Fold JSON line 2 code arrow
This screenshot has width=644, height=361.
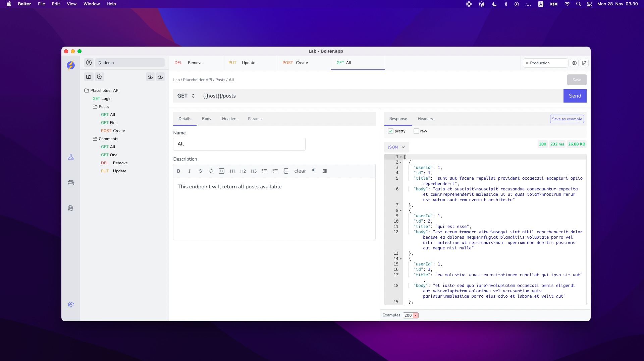point(400,162)
